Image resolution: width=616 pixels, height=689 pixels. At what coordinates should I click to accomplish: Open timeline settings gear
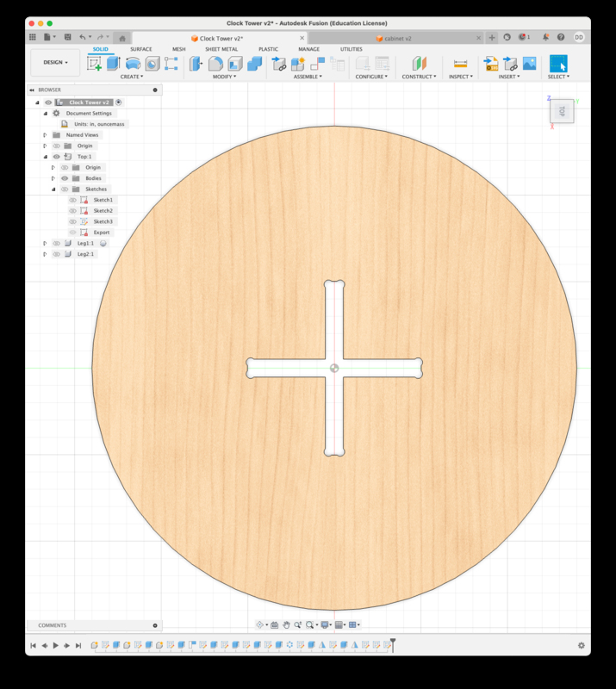[582, 645]
